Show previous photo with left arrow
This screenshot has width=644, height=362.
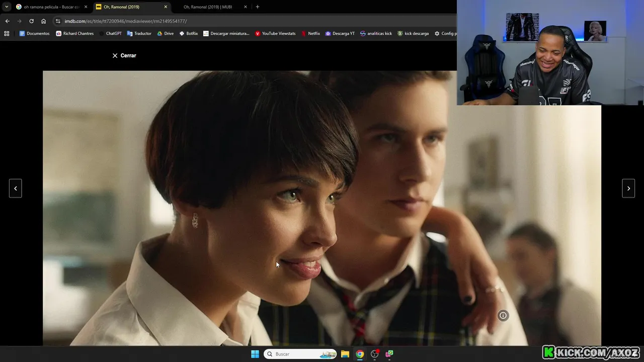(x=16, y=189)
